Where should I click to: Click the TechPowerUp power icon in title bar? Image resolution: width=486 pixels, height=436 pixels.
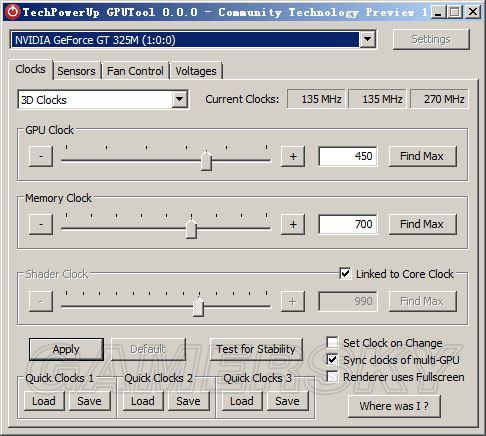[13, 12]
